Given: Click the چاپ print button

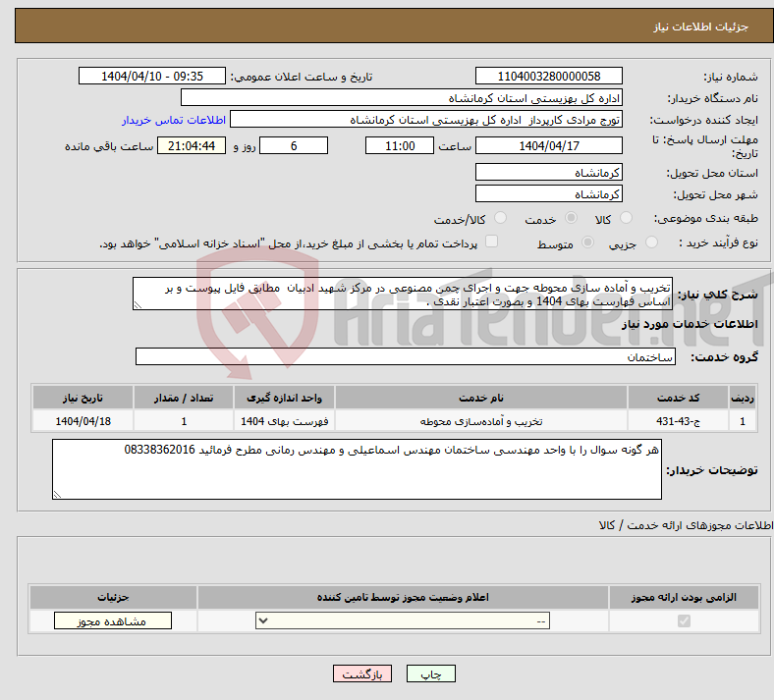Looking at the screenshot, I should coord(431,673).
